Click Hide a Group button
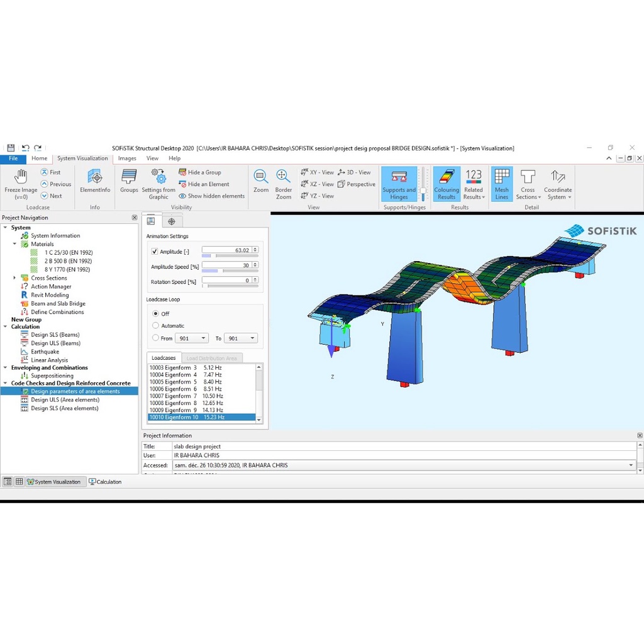Image resolution: width=644 pixels, height=644 pixels. 200,172
